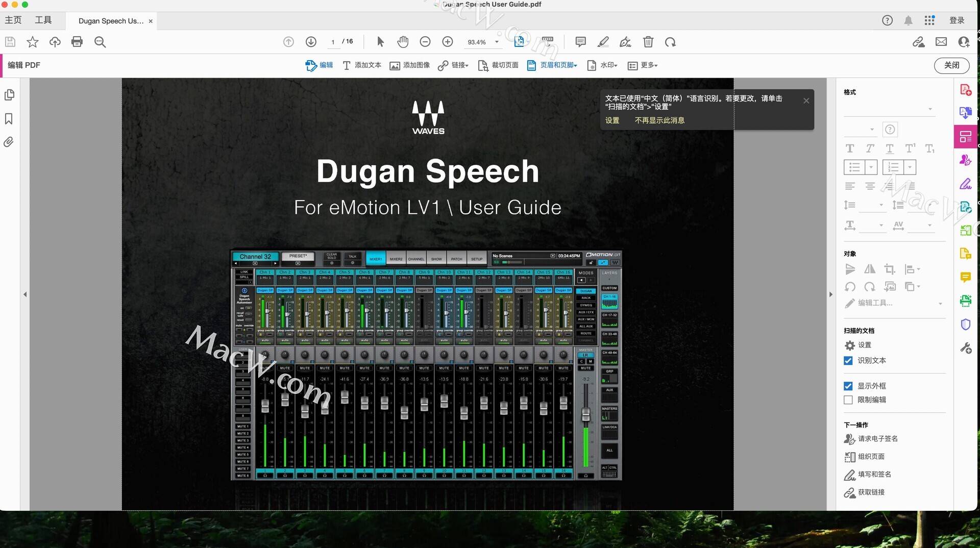
Task: Open the attachments paperclip panel
Action: [x=9, y=142]
